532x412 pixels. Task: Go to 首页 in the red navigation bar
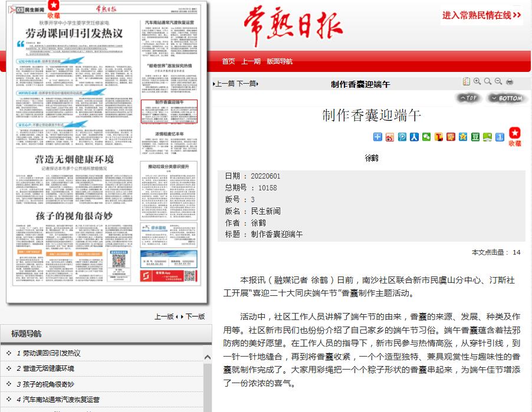[x=228, y=61]
